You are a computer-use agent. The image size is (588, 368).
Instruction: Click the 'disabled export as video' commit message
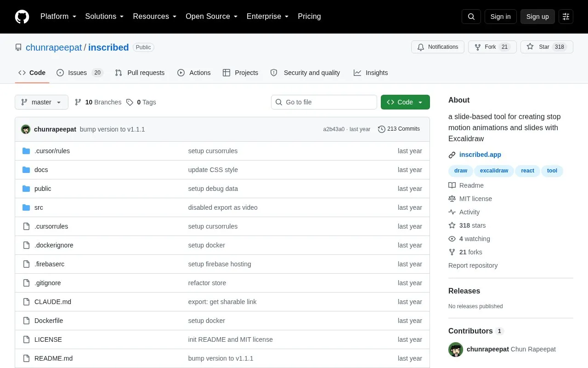[223, 207]
